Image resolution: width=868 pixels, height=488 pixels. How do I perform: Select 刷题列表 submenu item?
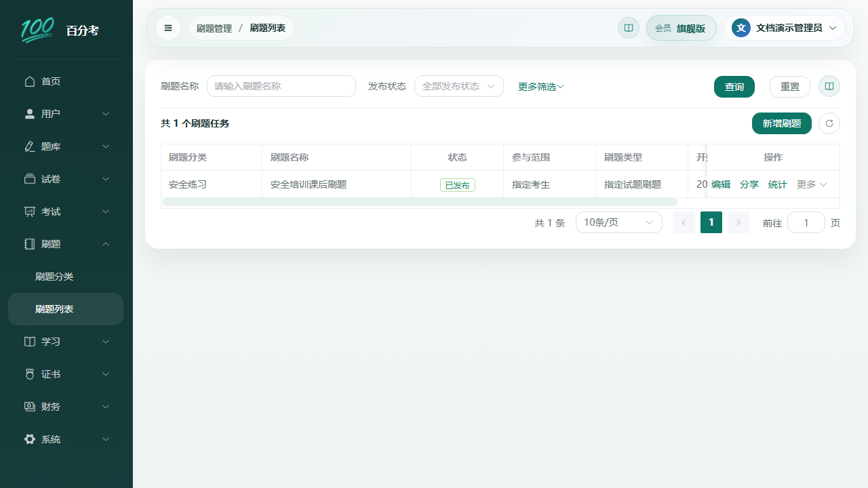(66, 309)
